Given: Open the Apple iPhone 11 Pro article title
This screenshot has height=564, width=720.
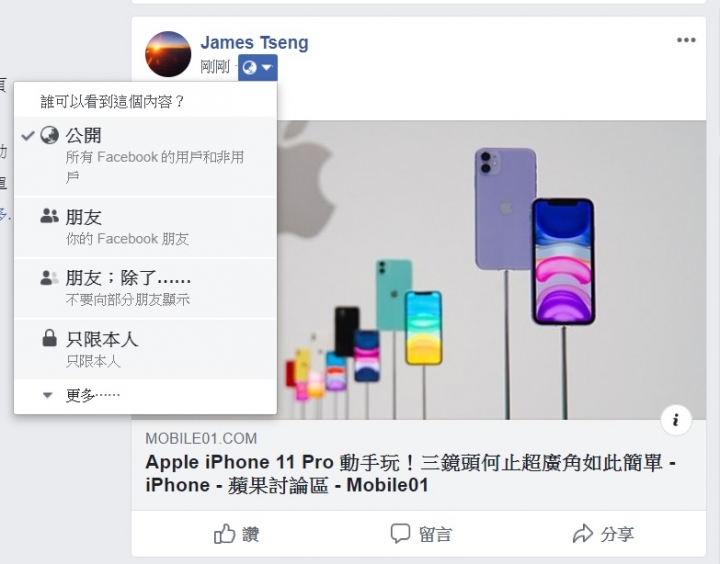Looking at the screenshot, I should [410, 474].
